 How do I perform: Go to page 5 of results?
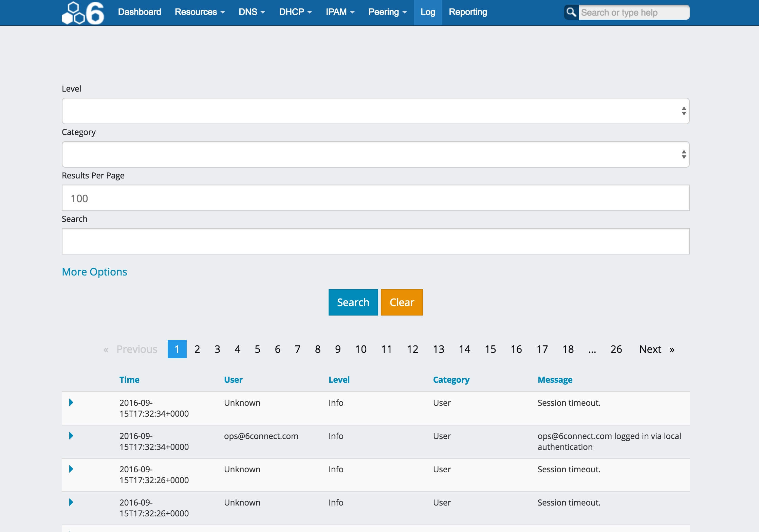(x=257, y=349)
